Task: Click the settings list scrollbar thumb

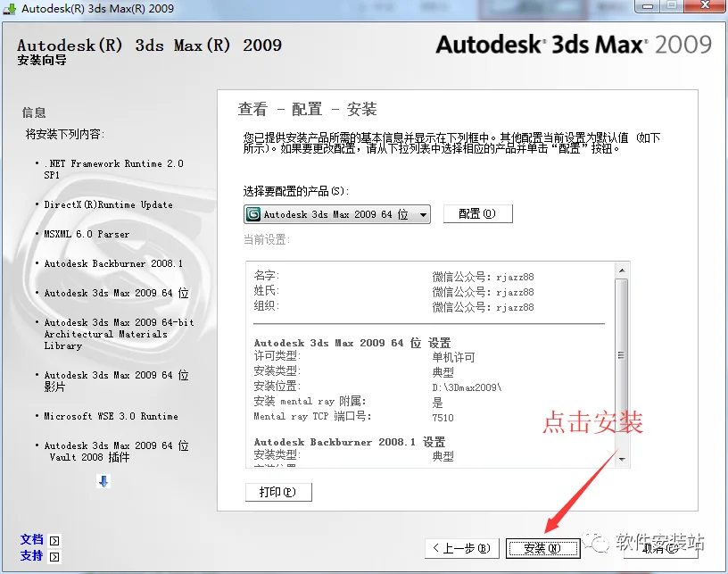Action: 622,355
